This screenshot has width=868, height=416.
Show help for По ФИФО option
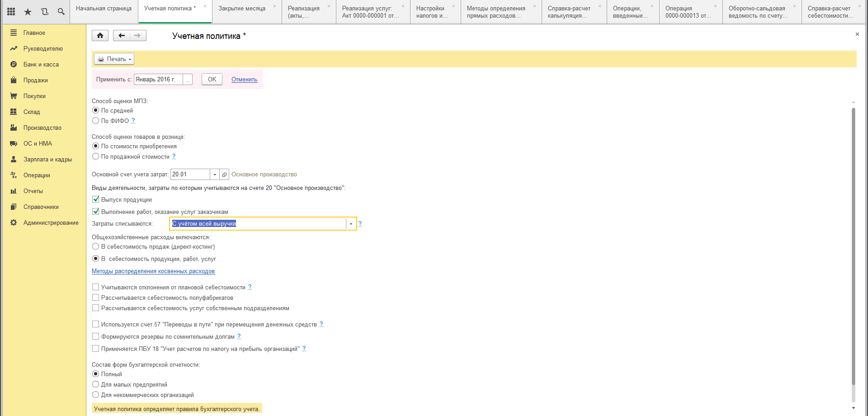pos(133,121)
